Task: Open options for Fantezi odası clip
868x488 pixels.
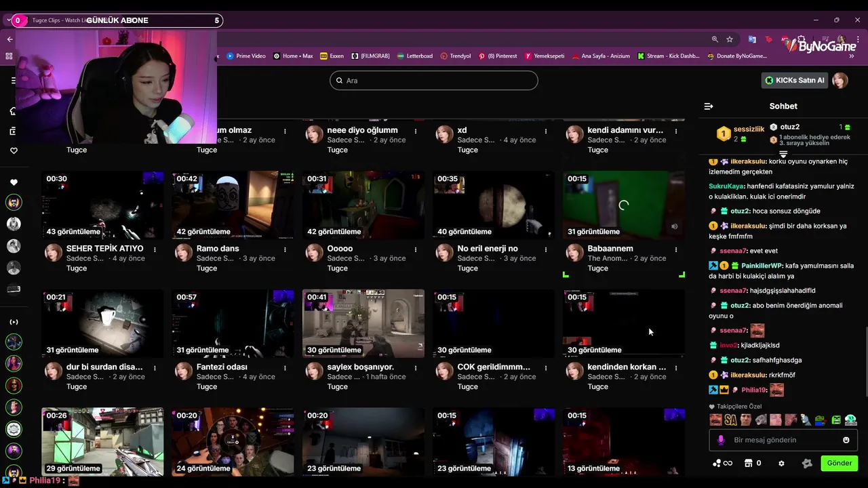Action: (285, 368)
